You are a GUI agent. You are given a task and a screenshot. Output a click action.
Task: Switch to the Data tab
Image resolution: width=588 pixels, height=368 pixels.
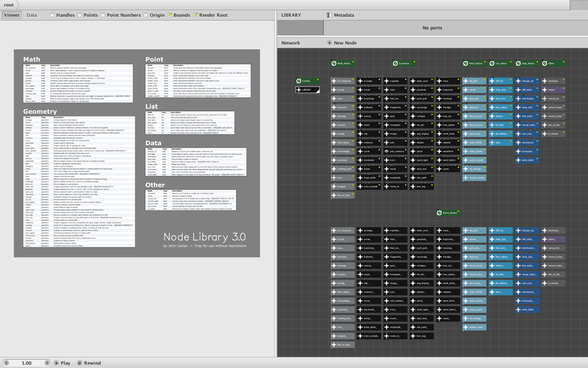coord(32,15)
